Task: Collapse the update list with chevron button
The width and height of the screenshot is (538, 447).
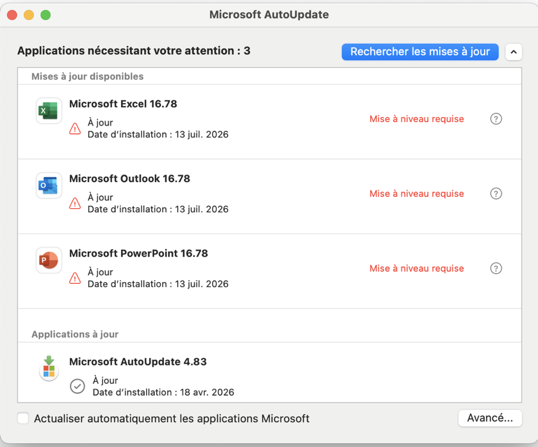Action: pyautogui.click(x=514, y=52)
